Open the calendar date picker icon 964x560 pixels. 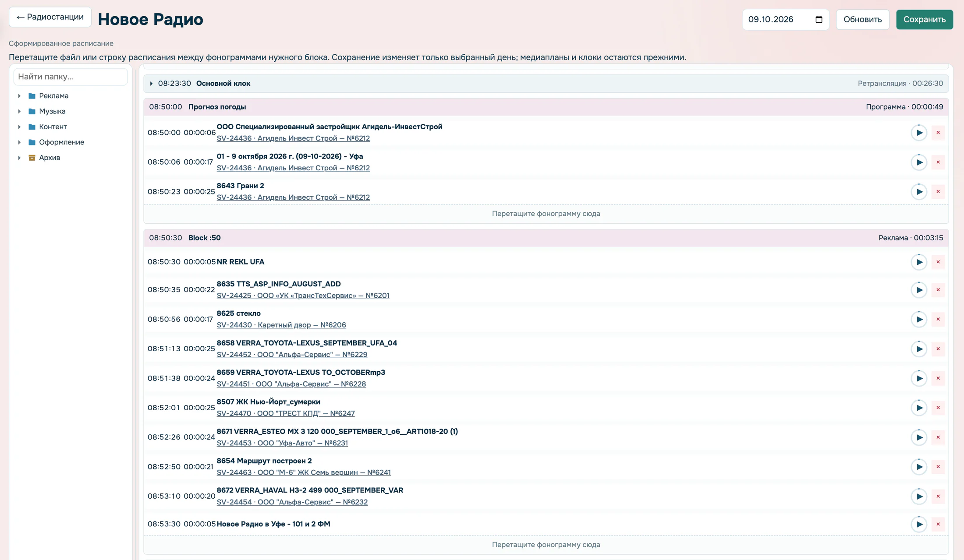(819, 19)
